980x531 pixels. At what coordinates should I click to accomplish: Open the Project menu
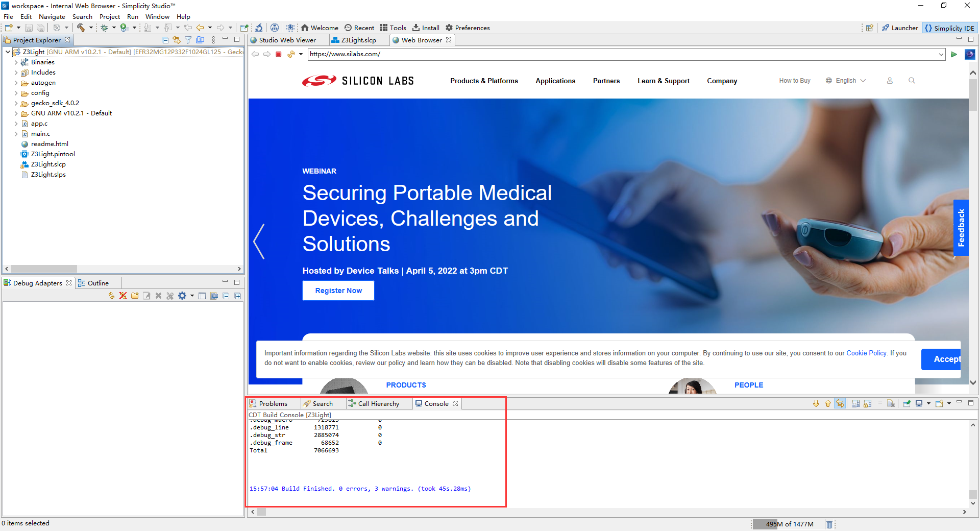pos(110,16)
